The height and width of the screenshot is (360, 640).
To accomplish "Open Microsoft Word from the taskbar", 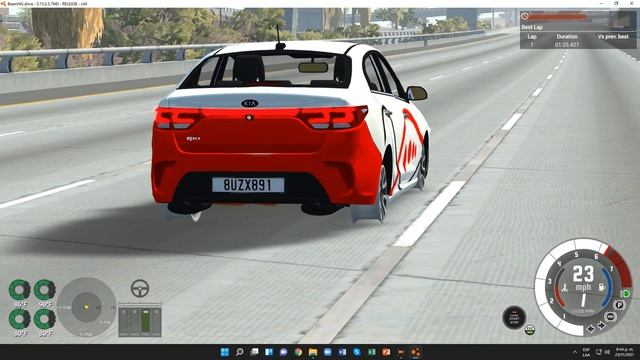I will pyautogui.click(x=342, y=352).
